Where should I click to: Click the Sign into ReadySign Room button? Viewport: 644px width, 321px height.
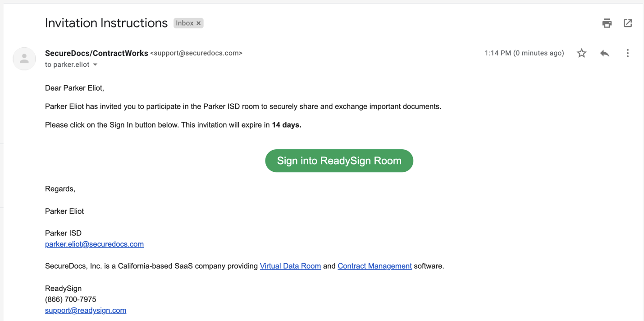click(x=339, y=160)
